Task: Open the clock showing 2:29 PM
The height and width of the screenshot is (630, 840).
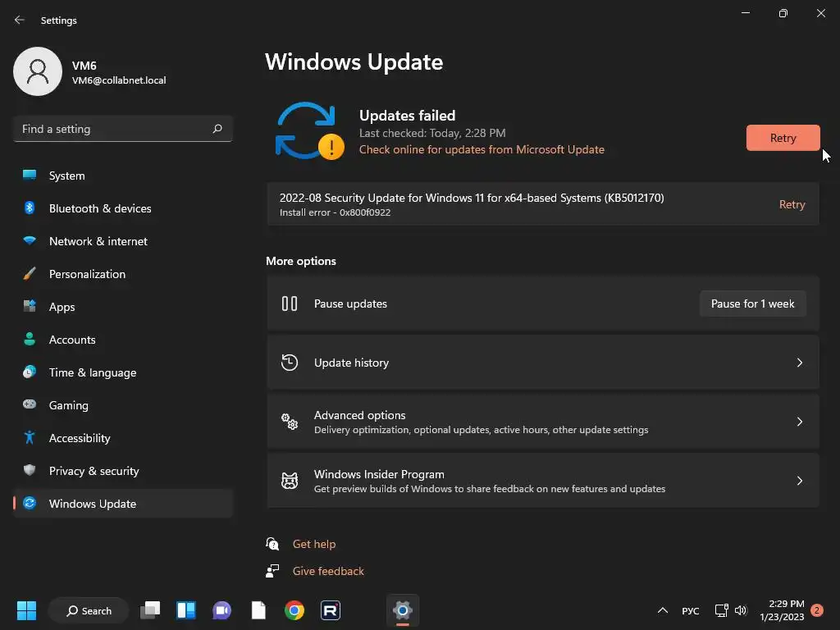Action: (782, 610)
